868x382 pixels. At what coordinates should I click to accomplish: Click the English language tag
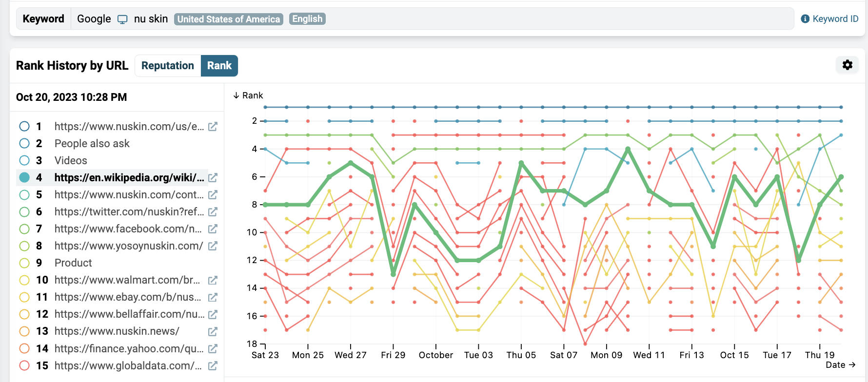(x=307, y=19)
